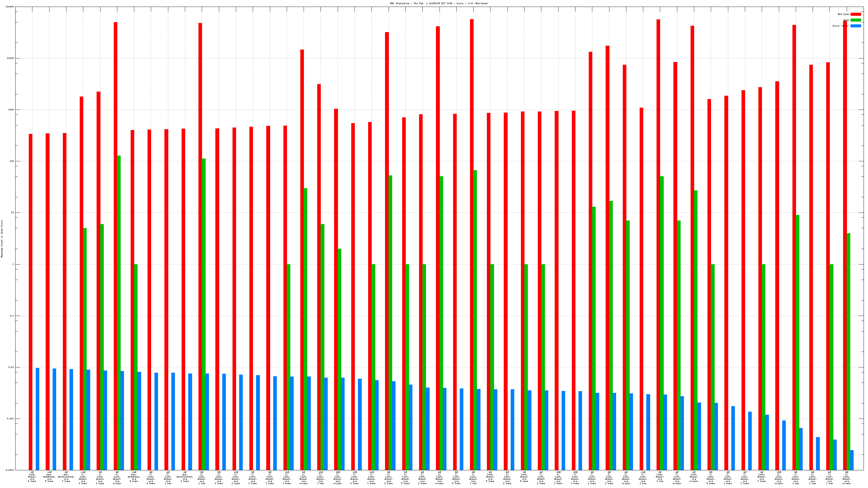Click the 'Score (0..1)' legend text
The width and height of the screenshot is (868, 488).
840,26
